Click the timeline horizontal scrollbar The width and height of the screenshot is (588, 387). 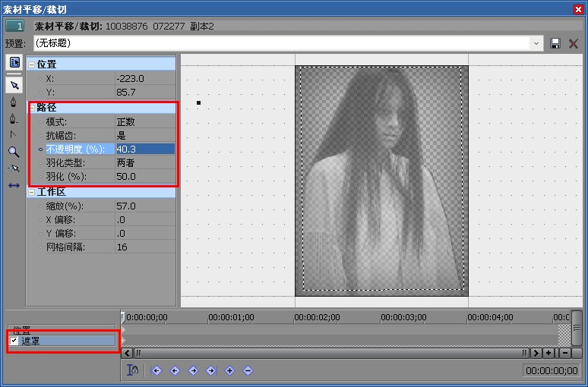pos(332,353)
